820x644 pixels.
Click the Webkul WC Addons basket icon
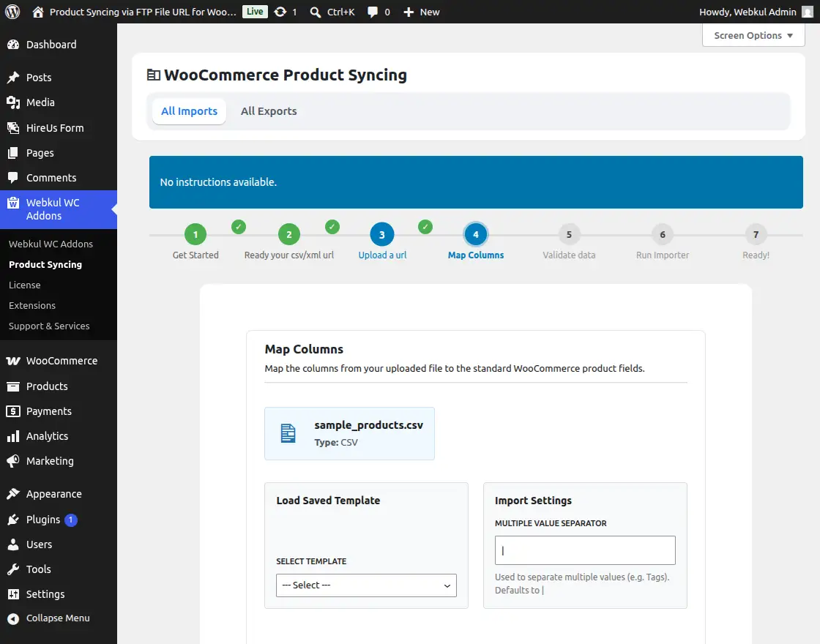(x=13, y=203)
